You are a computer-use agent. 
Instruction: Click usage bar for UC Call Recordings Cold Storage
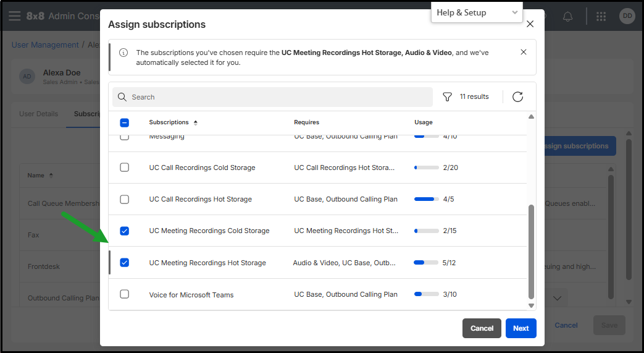coord(426,168)
